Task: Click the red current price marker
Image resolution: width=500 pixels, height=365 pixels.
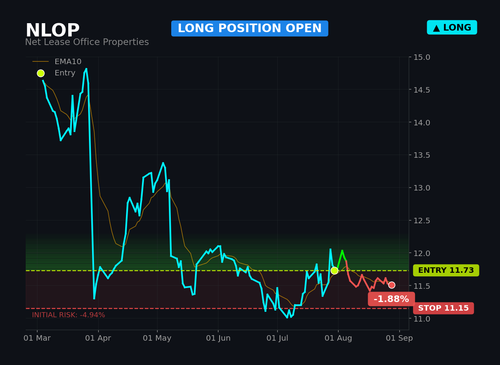Action: 392,285
